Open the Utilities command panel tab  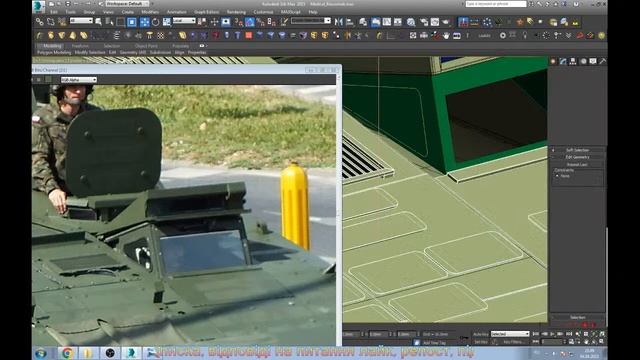click(x=603, y=61)
